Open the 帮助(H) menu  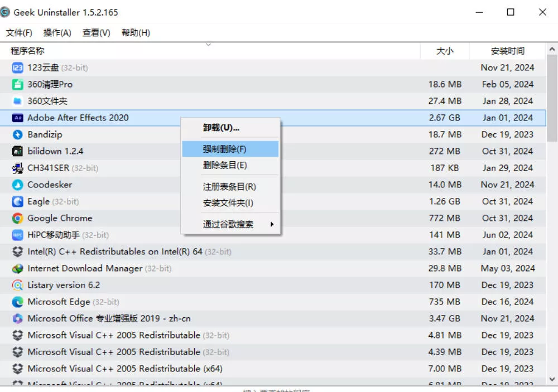[x=136, y=33]
